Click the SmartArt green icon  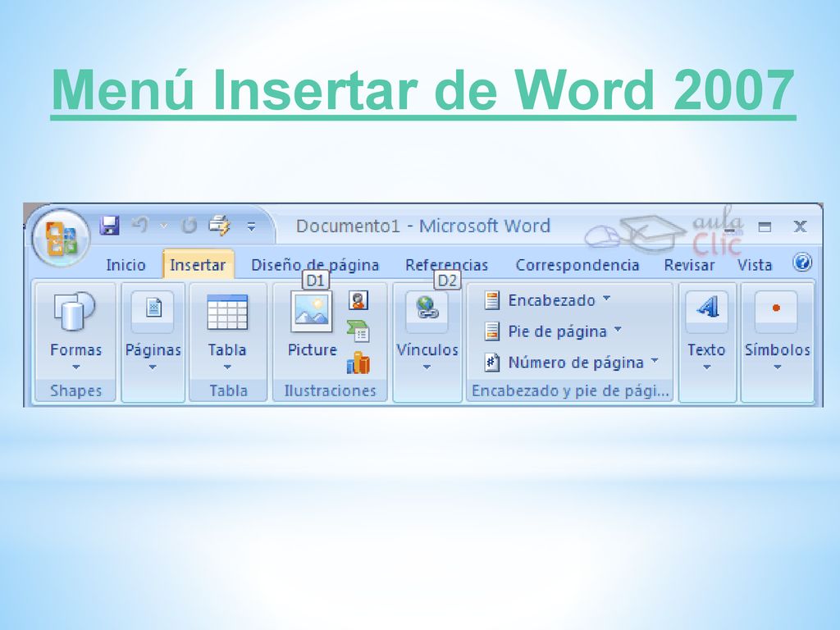358,331
